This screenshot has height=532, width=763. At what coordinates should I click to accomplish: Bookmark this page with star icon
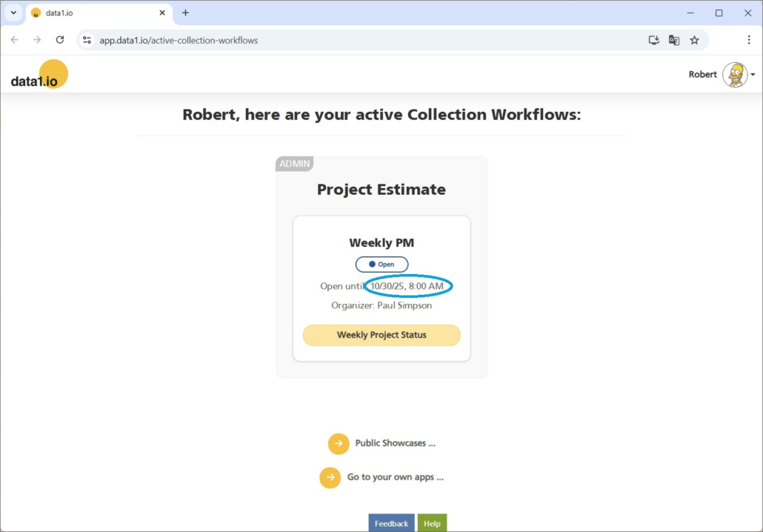point(694,40)
